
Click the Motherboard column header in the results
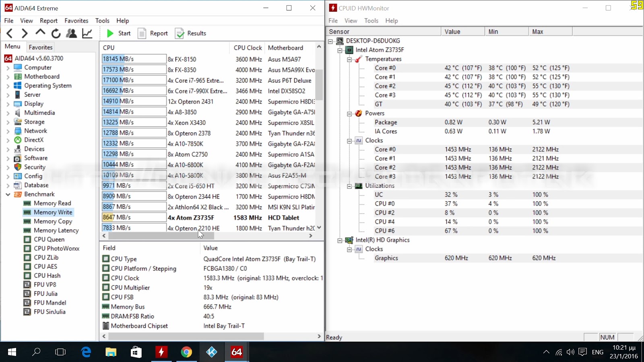[x=290, y=47]
